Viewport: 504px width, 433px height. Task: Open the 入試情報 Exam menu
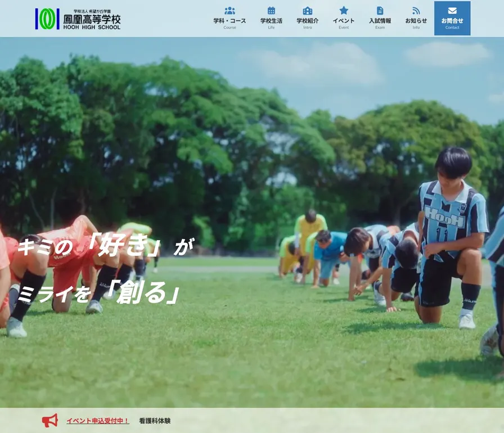coord(380,19)
